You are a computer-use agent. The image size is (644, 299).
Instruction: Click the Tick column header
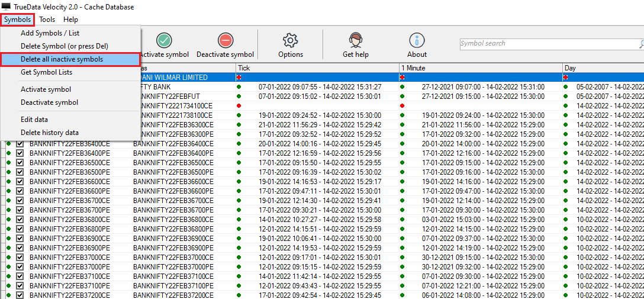317,67
